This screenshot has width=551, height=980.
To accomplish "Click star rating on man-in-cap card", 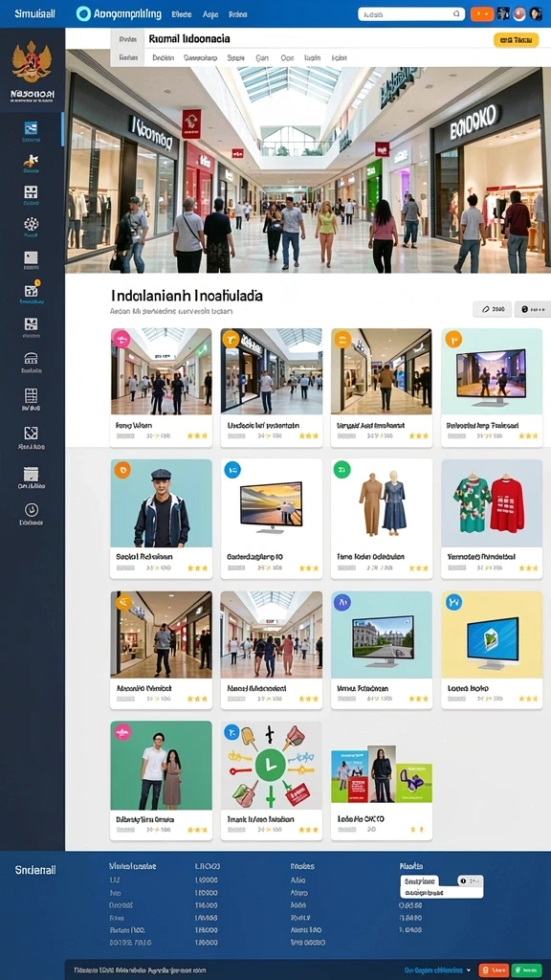I will tap(197, 568).
